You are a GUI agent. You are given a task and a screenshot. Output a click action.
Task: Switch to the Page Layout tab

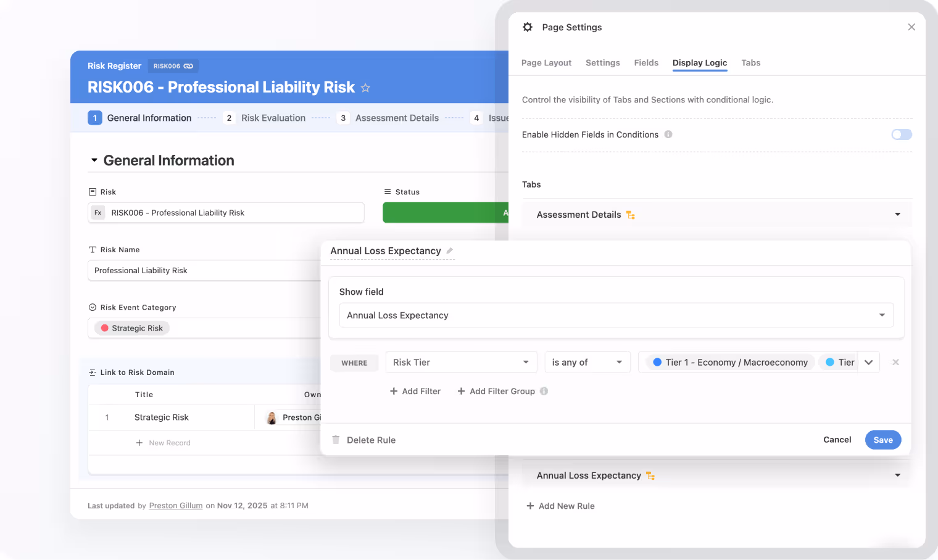tap(546, 63)
